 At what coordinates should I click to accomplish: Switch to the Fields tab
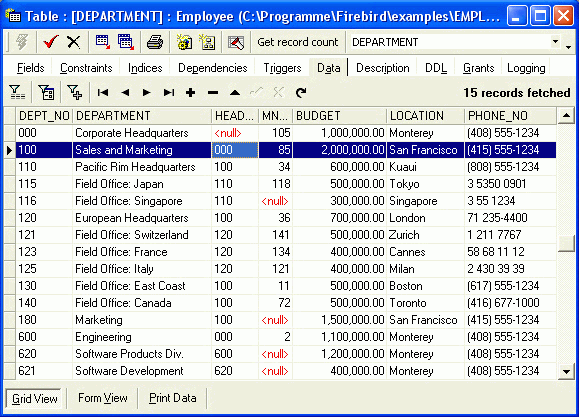pos(31,68)
